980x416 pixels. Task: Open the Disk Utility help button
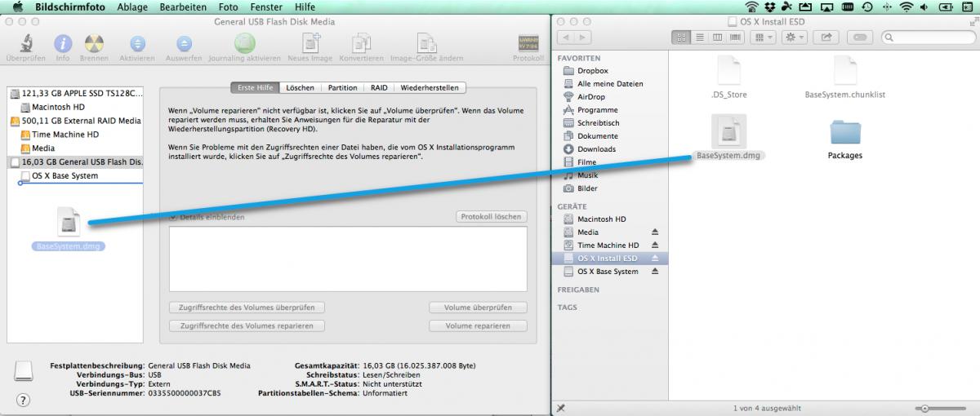pos(23,401)
